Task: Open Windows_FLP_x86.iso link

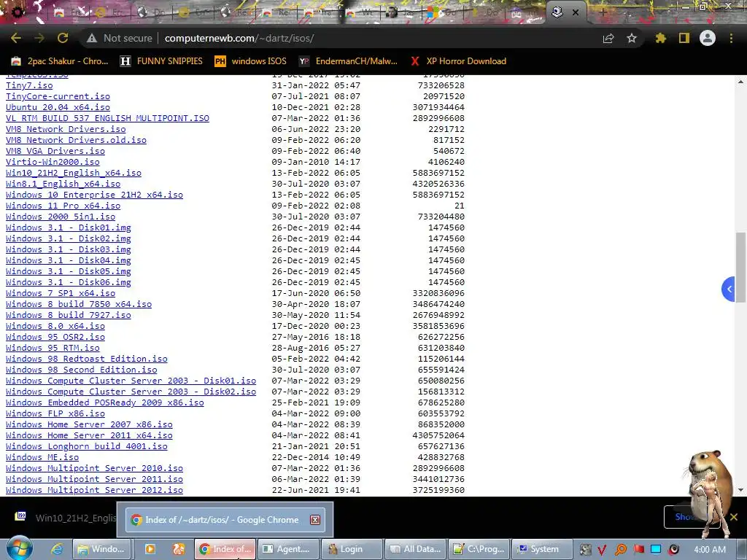Action: tap(55, 414)
